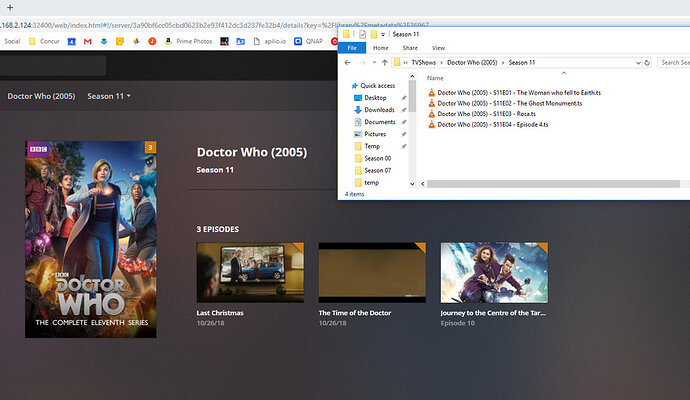Open the apilio.io bookmark
The height and width of the screenshot is (400, 690).
coord(270,41)
